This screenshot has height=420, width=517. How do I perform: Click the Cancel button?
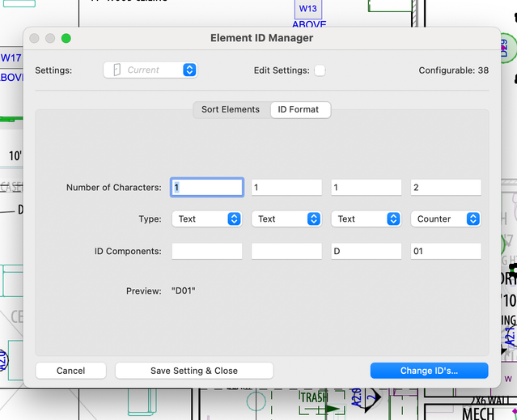[71, 371]
